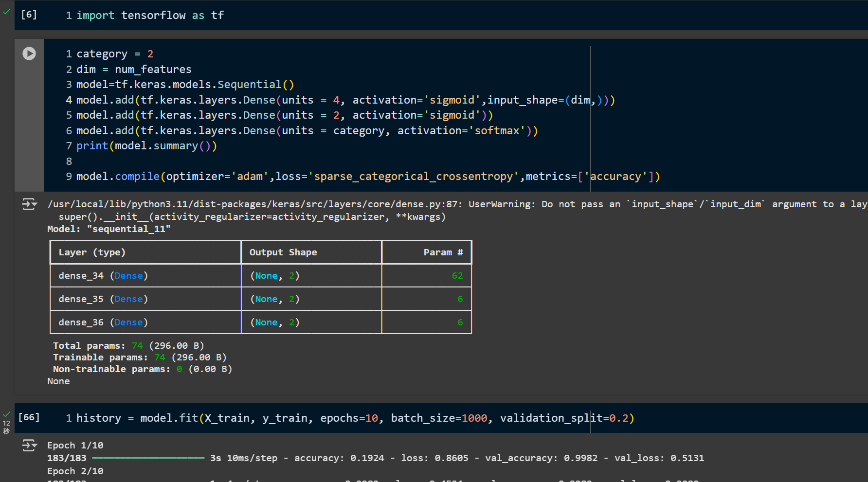
Task: Click the 'Output Shape' table header
Action: (x=283, y=252)
